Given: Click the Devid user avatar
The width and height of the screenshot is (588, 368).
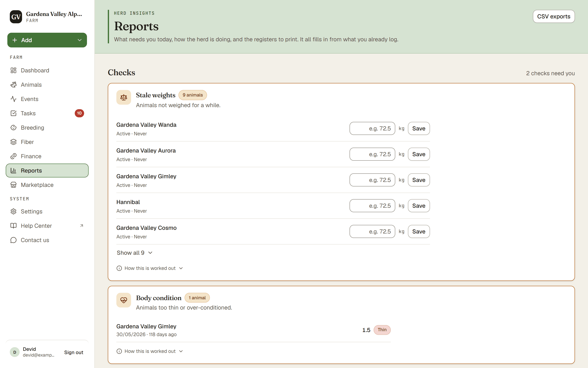Looking at the screenshot, I should (x=14, y=352).
